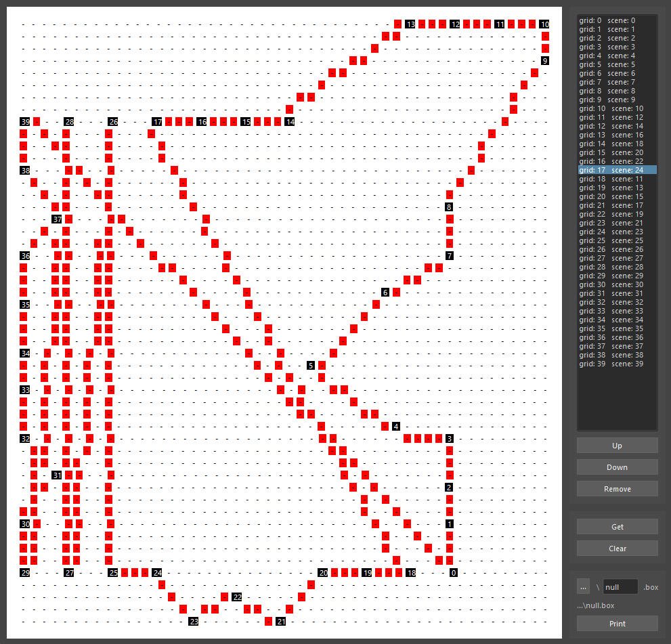The image size is (671, 644).
Task: Click marker 13 on the grid canvas
Action: [x=410, y=24]
